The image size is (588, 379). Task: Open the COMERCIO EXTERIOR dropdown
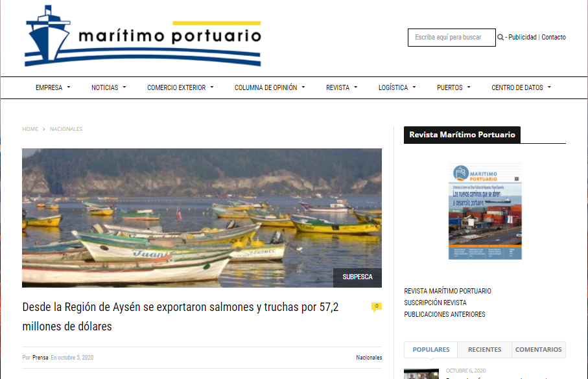point(180,87)
